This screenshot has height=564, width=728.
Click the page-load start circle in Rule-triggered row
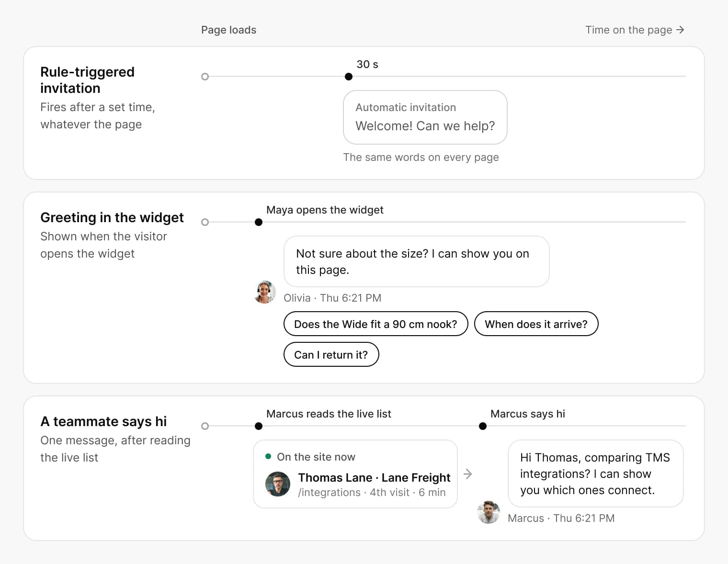[205, 77]
